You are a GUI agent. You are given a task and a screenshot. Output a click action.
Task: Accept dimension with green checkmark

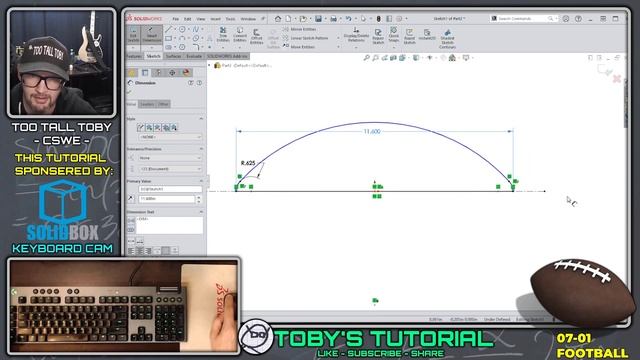pyautogui.click(x=130, y=92)
